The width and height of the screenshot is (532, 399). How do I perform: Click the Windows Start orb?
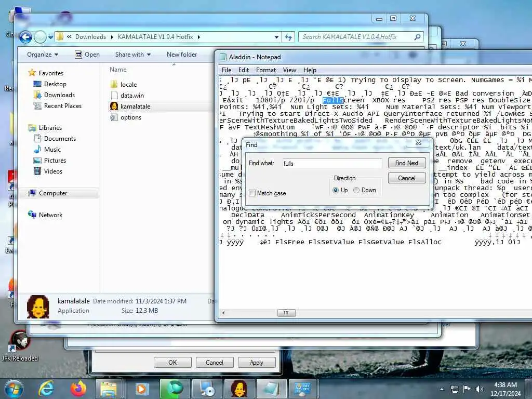click(x=14, y=389)
